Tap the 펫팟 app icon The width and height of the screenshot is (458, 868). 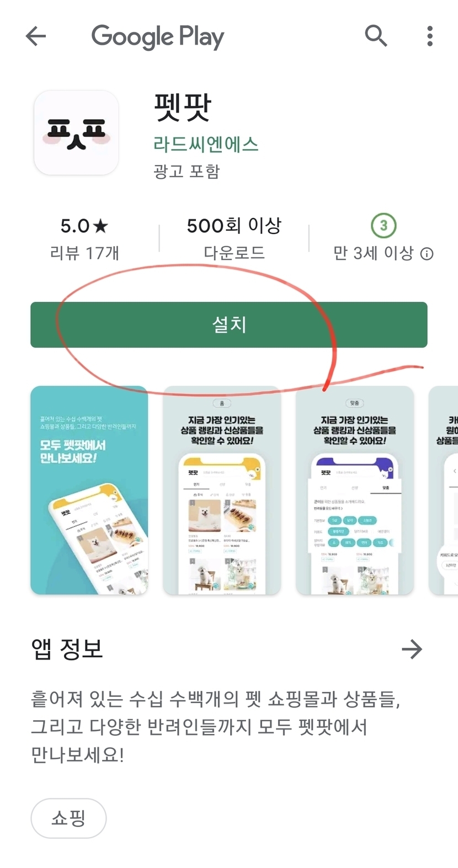coord(76,133)
